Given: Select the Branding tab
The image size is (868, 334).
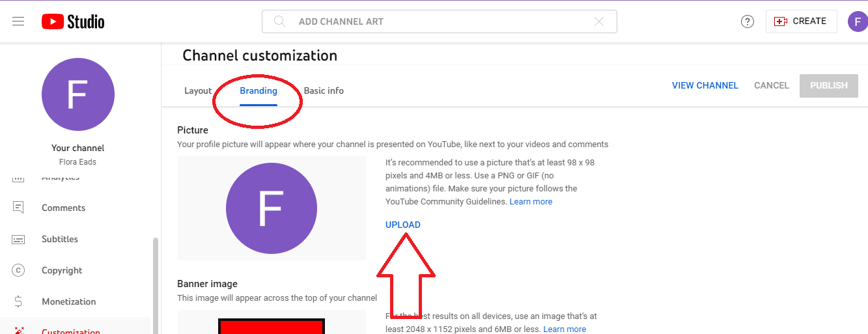Looking at the screenshot, I should (259, 90).
